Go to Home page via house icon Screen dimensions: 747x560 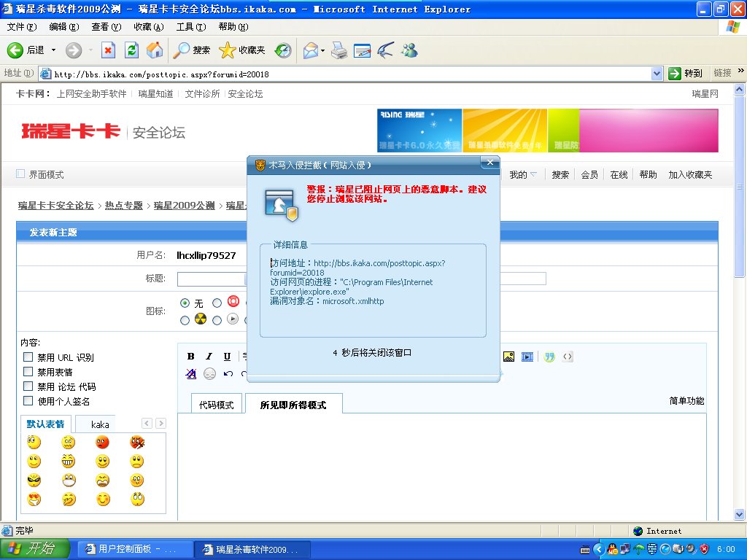tap(155, 50)
